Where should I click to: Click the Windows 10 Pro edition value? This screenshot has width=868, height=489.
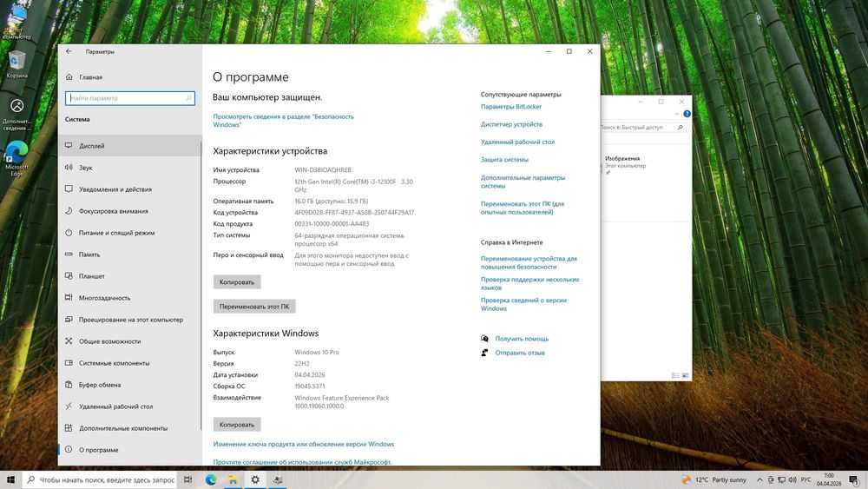pyautogui.click(x=317, y=353)
